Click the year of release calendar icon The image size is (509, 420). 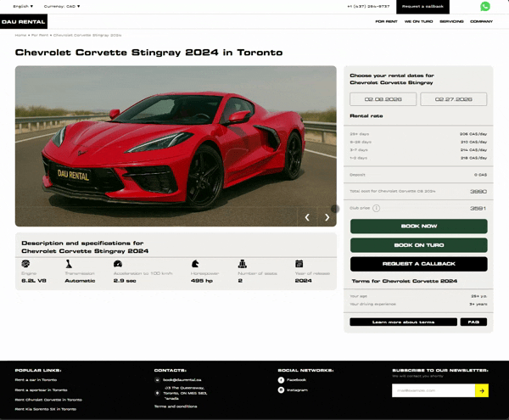[x=299, y=264]
